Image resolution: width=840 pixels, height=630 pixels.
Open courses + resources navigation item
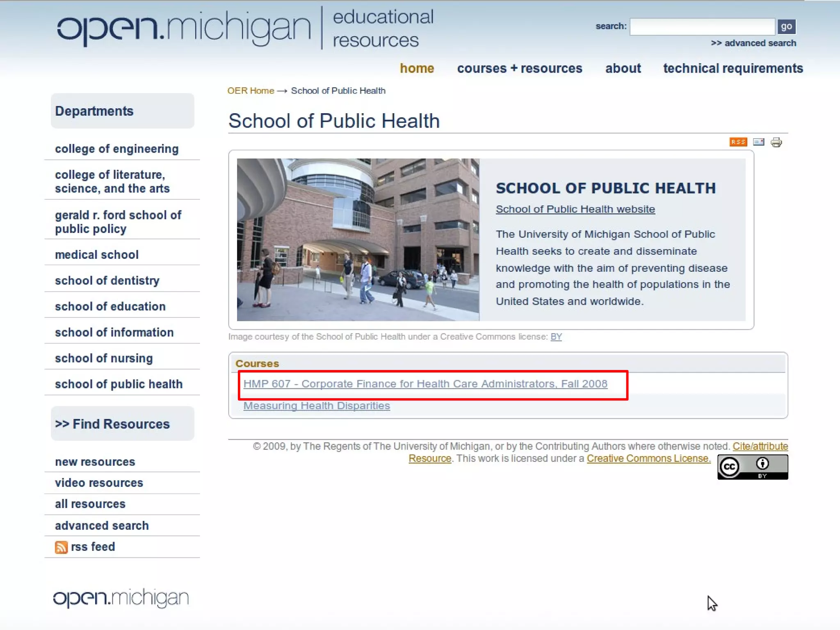click(x=520, y=68)
